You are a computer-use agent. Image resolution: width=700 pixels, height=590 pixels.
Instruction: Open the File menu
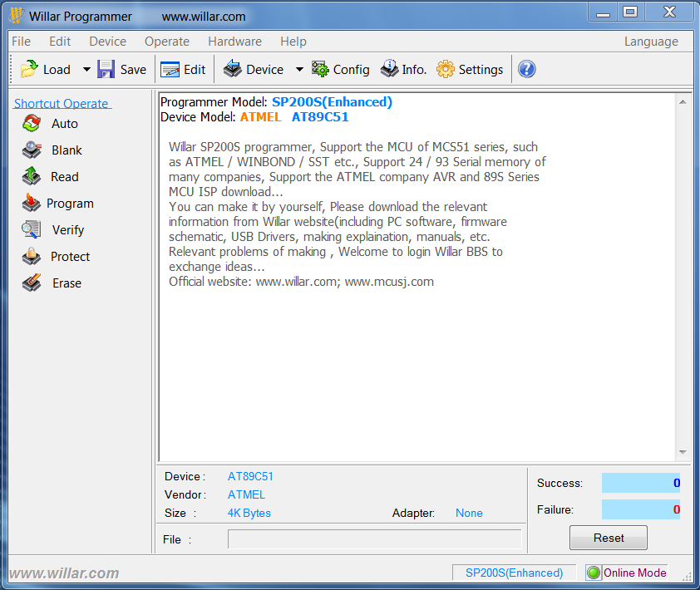click(x=21, y=42)
